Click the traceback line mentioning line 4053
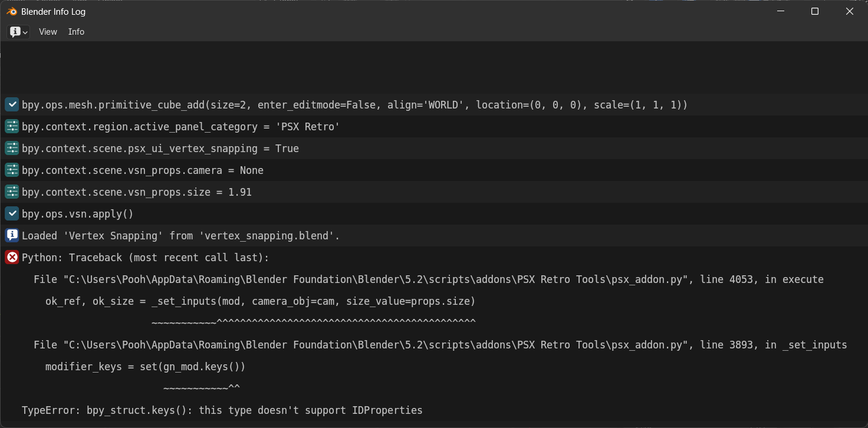 (429, 279)
